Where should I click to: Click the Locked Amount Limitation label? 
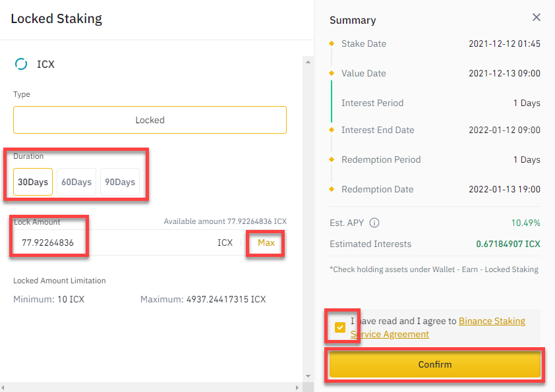tap(59, 281)
